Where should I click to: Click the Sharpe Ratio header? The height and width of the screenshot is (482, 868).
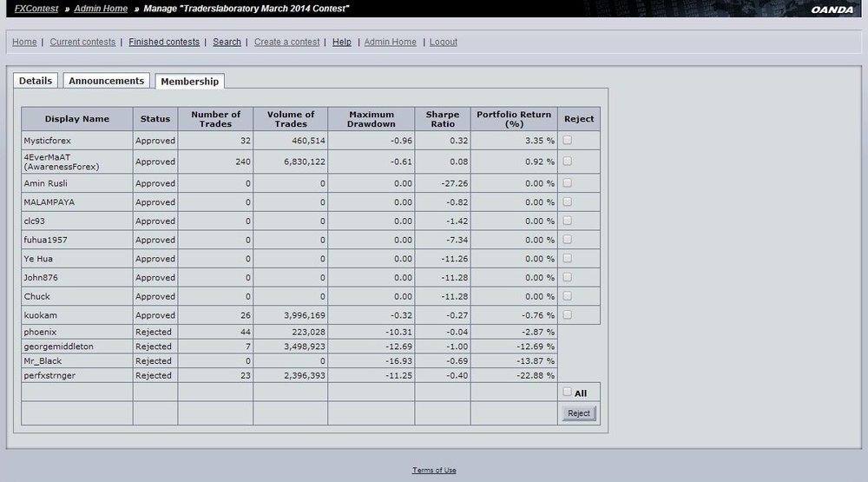tap(443, 119)
